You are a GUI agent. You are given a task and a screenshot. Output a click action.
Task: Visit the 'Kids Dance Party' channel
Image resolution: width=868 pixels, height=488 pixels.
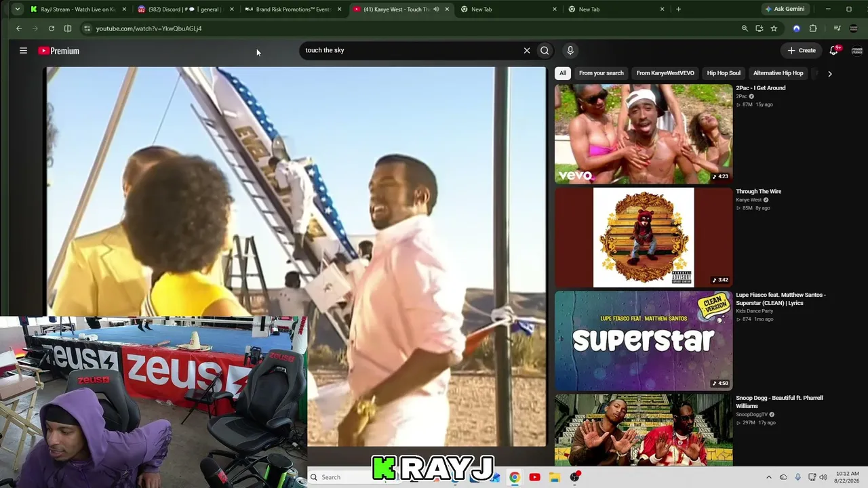pyautogui.click(x=755, y=311)
